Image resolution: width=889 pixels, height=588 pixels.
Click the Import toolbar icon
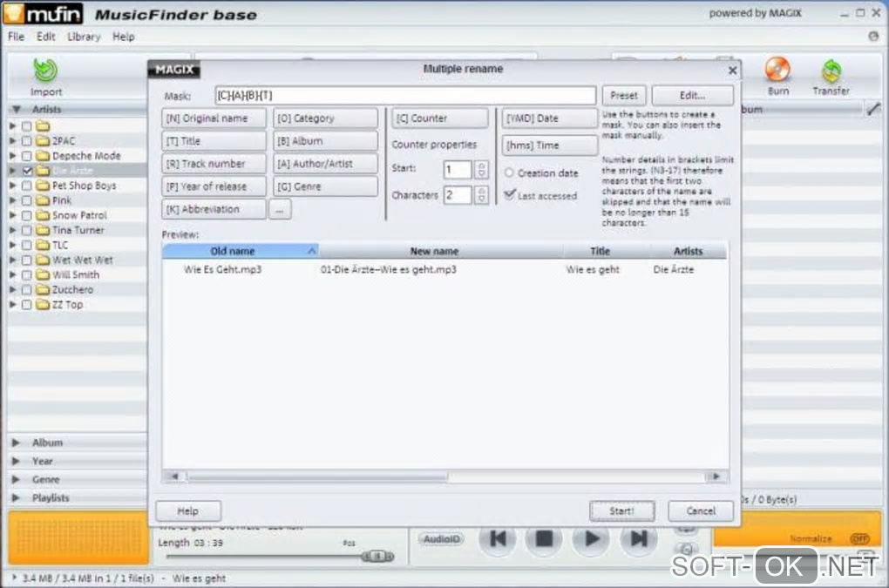pyautogui.click(x=45, y=71)
